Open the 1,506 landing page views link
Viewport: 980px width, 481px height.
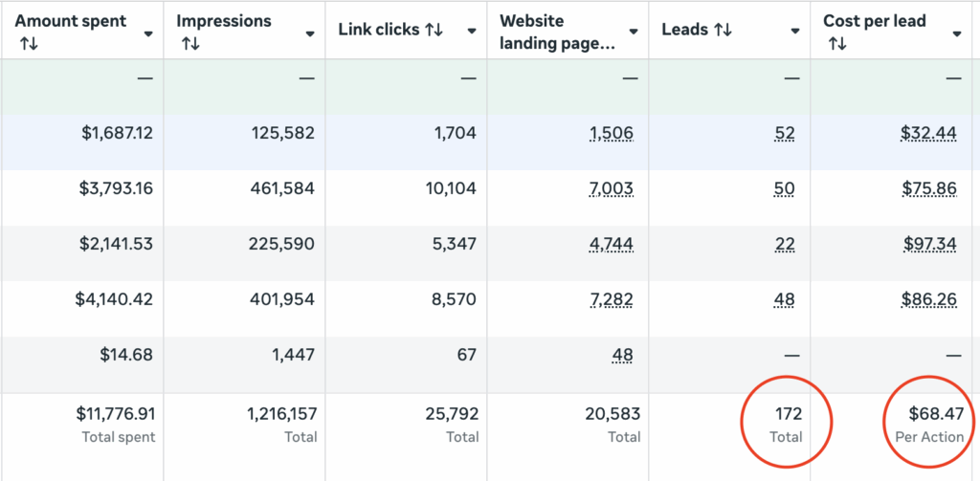point(612,134)
